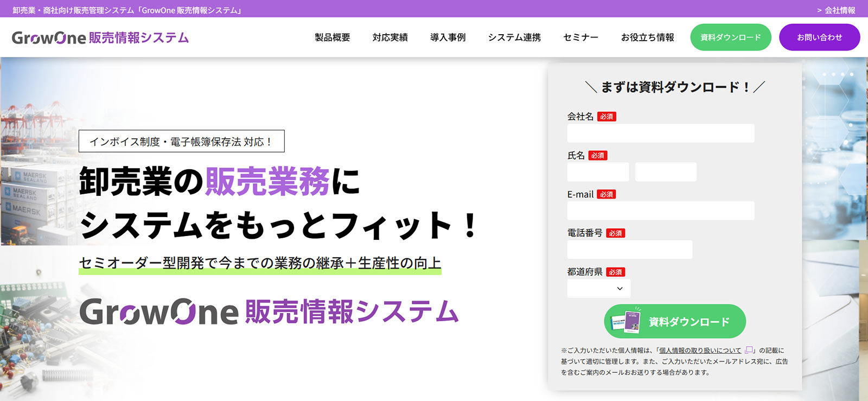Open the 対応実績 menu item

click(390, 37)
